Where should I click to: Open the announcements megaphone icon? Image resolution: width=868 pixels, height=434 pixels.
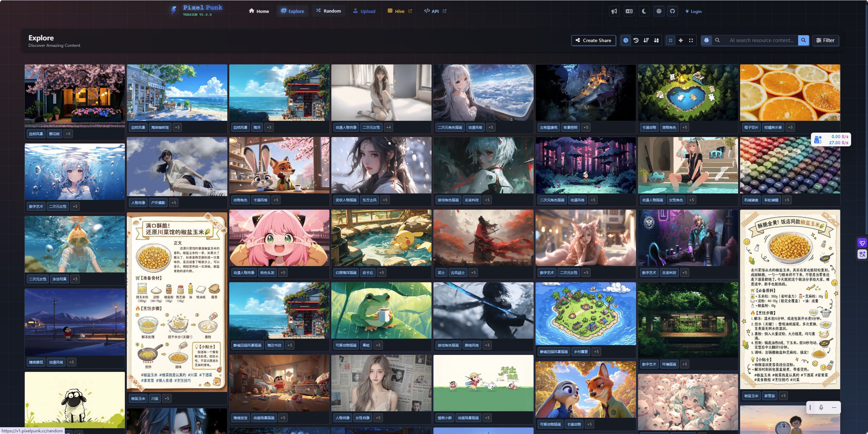pos(614,11)
